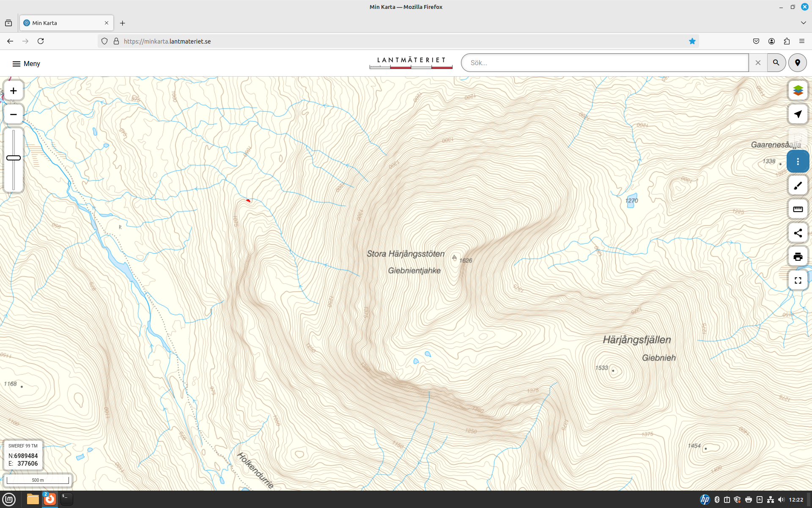Screen dimensions: 812x508
Task: Select the draw pencil tool
Action: pyautogui.click(x=798, y=185)
